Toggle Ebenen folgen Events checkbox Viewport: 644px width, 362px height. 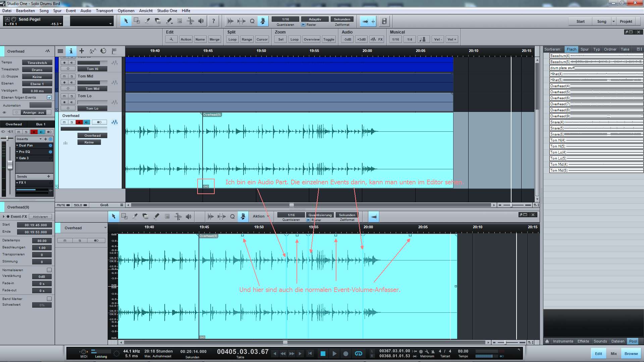49,98
